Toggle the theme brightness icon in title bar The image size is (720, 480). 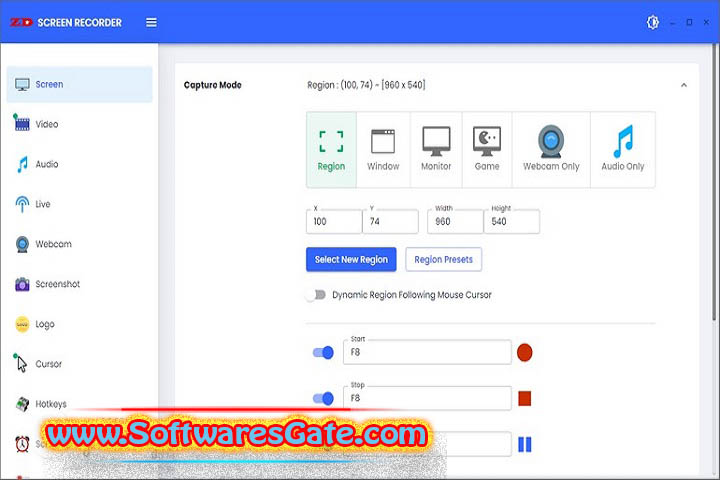(652, 22)
